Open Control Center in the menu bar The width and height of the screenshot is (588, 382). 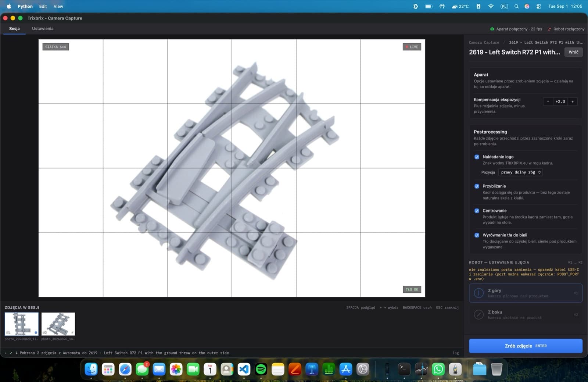(x=539, y=6)
